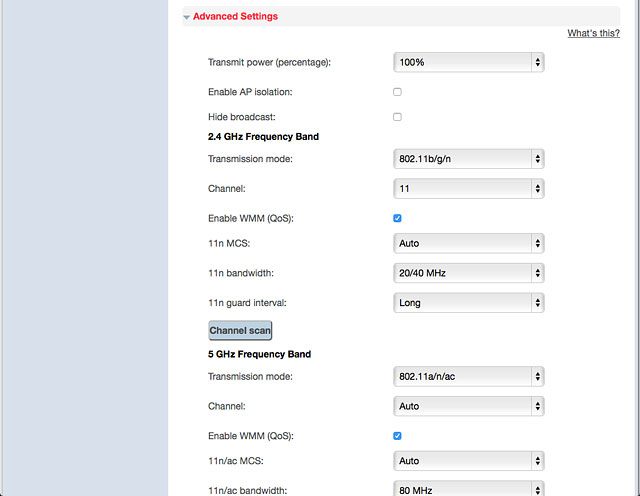
Task: Disable WMM (QoS) for 2.4 GHz band
Action: (x=397, y=218)
